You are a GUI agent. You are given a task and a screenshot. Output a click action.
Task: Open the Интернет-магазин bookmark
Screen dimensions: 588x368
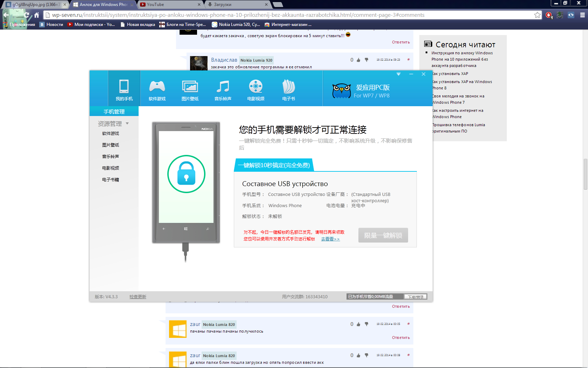[288, 25]
